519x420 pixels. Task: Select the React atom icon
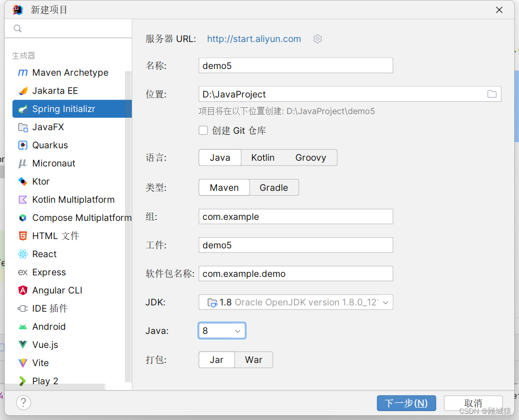[22, 254]
